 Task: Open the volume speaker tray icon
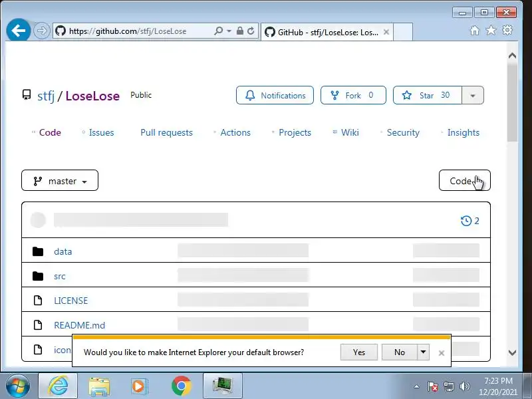464,386
